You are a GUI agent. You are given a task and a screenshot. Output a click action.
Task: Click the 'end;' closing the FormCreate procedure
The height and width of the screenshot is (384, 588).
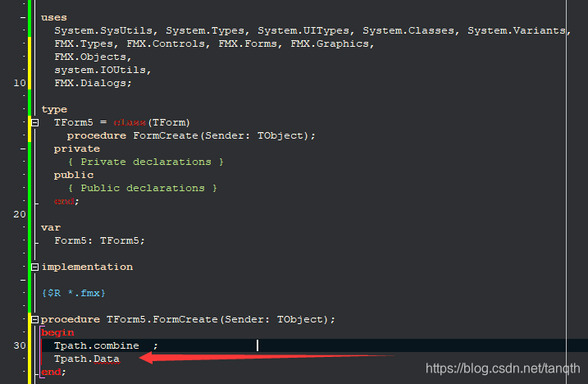[x=53, y=372]
